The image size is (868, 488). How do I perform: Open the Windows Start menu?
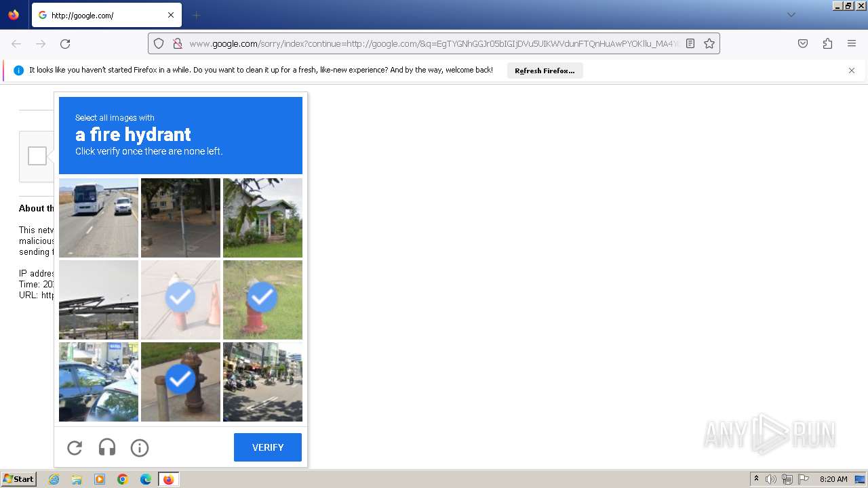(19, 479)
